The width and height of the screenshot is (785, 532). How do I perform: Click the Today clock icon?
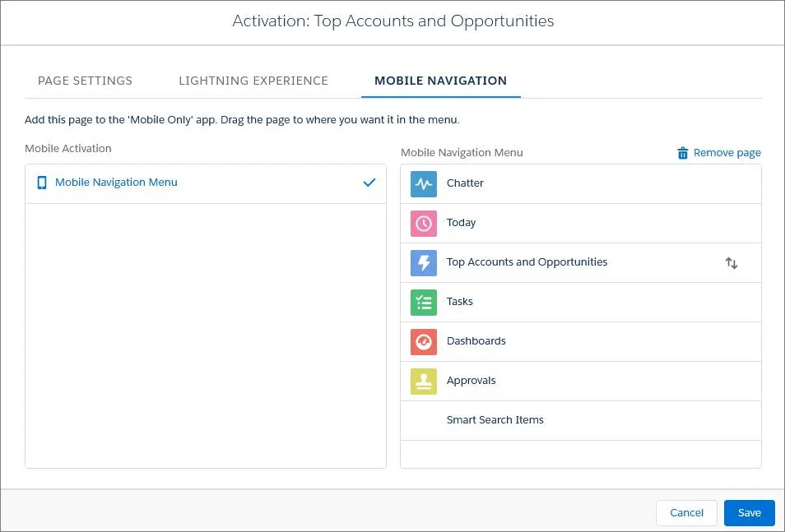[x=423, y=222]
